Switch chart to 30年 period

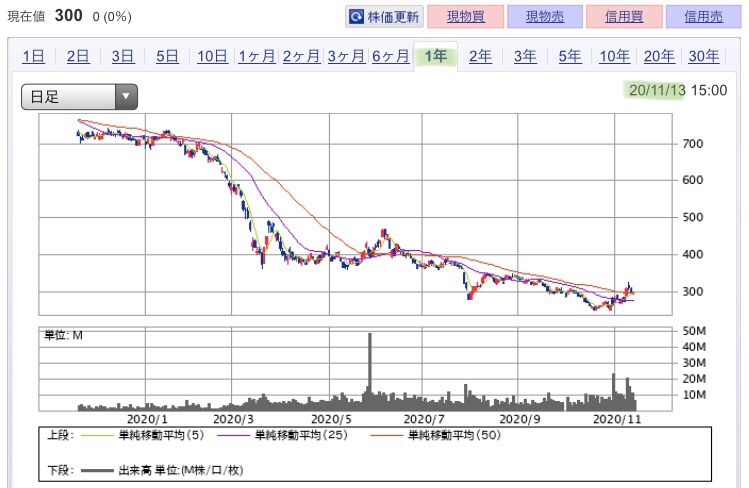(704, 56)
